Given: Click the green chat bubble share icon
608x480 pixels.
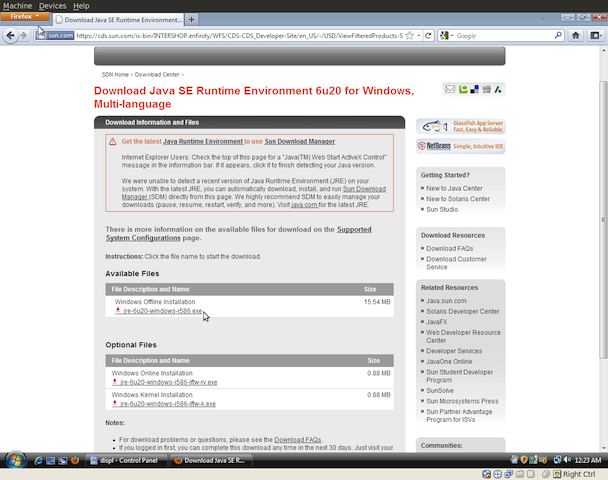Looking at the screenshot, I should [463, 90].
